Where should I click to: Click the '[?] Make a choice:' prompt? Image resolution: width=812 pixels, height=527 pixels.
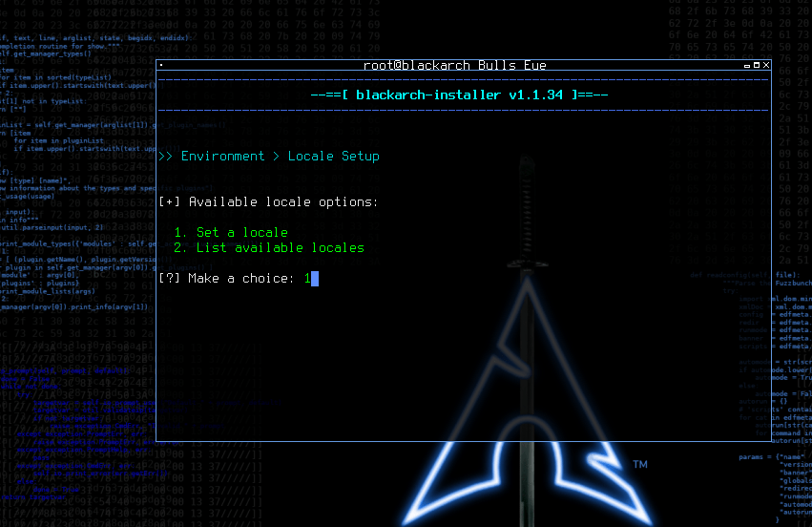pyautogui.click(x=226, y=278)
